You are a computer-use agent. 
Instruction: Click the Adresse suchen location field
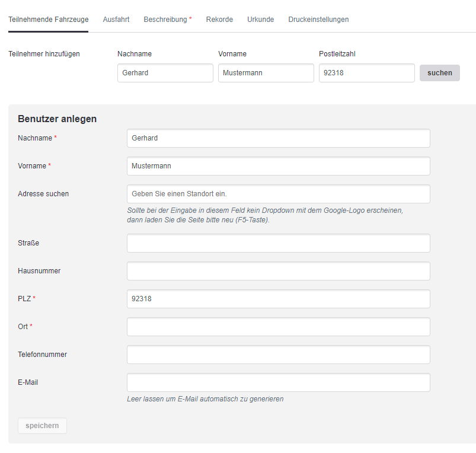point(279,194)
